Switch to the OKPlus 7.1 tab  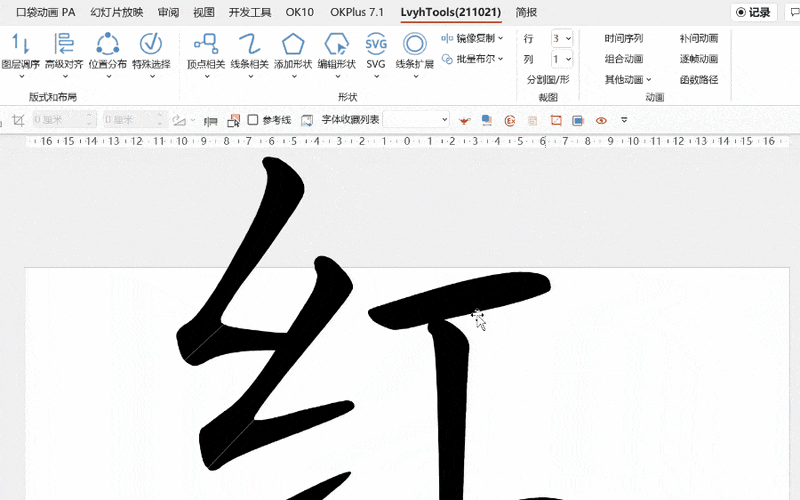point(357,13)
